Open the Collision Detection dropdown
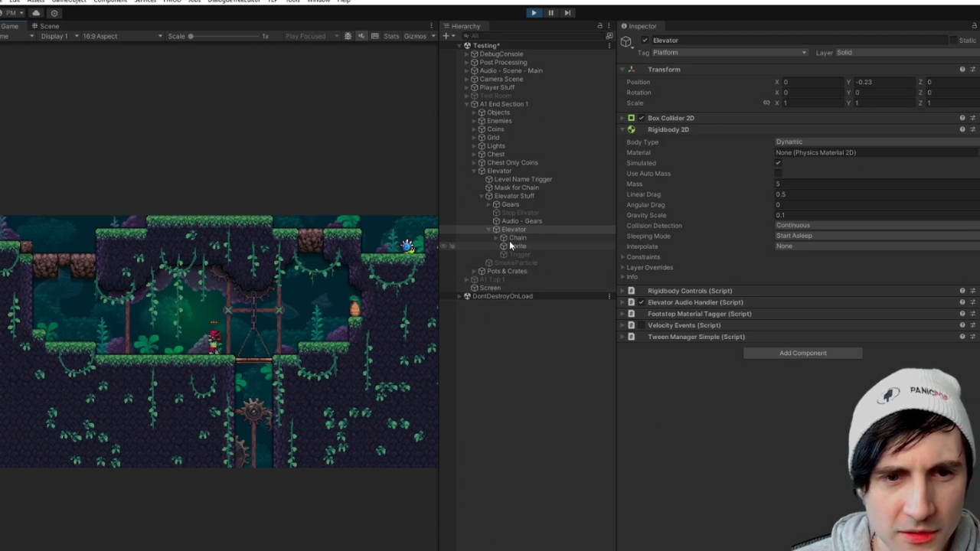The image size is (980, 551). [x=877, y=226]
